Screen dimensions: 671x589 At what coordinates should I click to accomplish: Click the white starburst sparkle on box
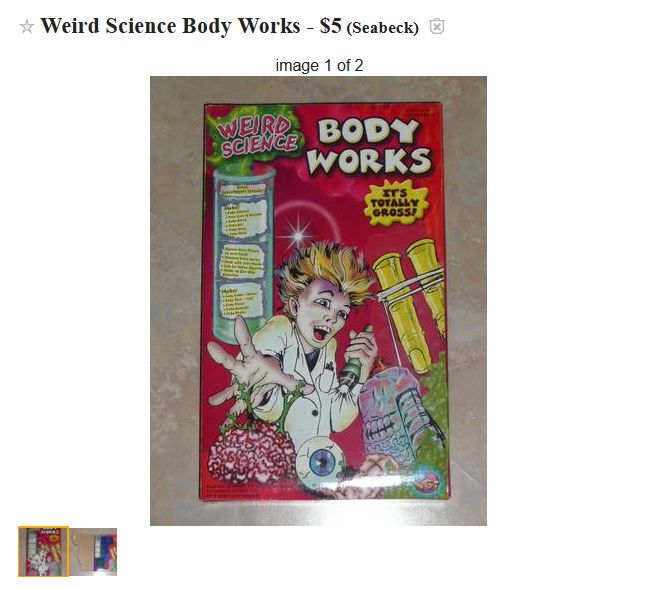(x=298, y=235)
